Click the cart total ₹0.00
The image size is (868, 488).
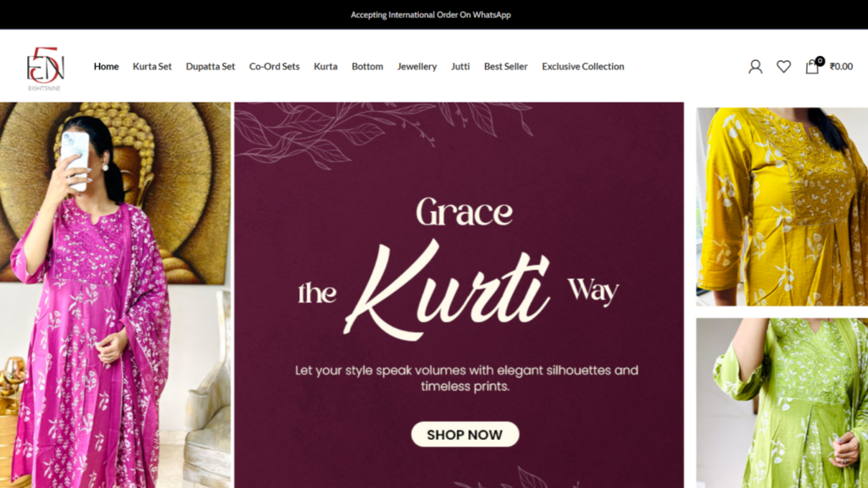coord(841,66)
